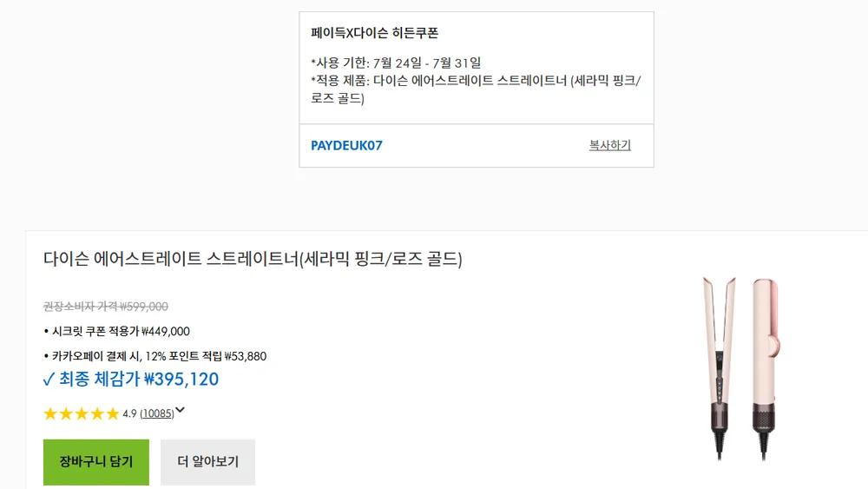Click the 4.9 rating score
Image resolution: width=868 pixels, height=489 pixels.
tap(129, 413)
